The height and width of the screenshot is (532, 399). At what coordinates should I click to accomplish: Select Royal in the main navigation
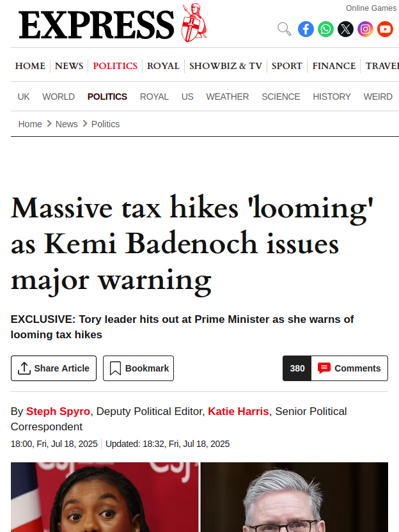(x=163, y=66)
